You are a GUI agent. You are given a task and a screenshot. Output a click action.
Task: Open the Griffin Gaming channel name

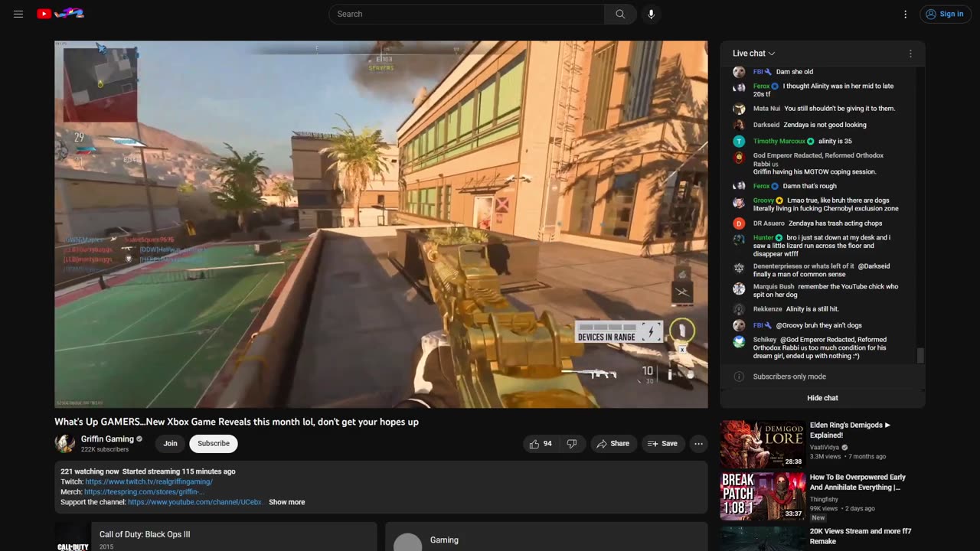point(107,439)
